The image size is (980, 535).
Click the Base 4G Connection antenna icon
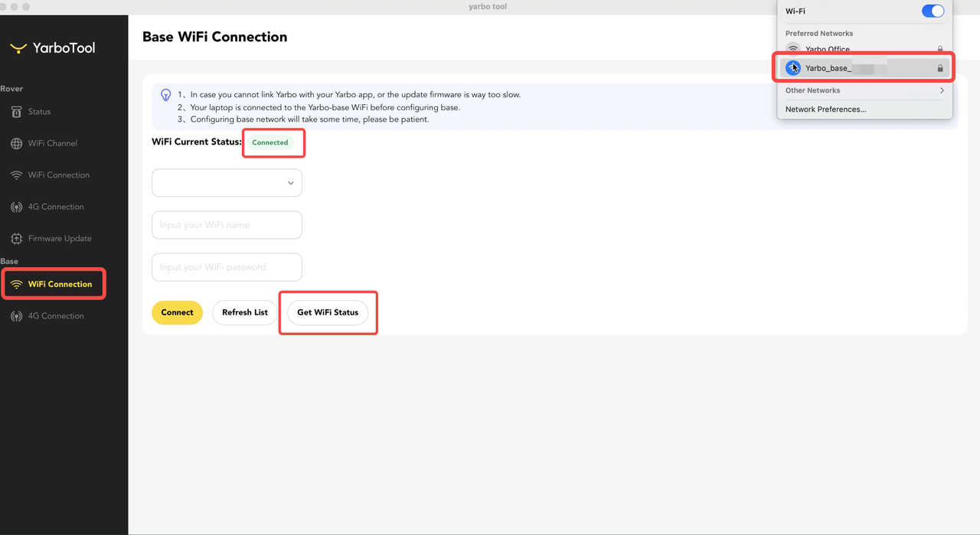point(16,316)
